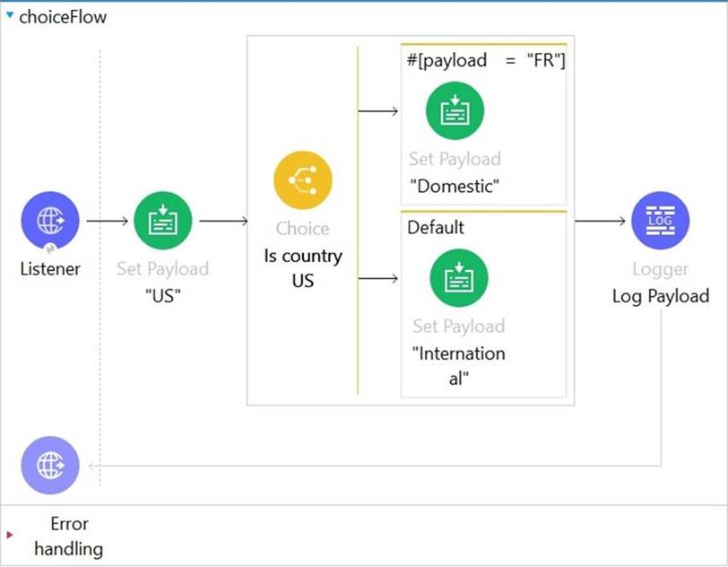The width and height of the screenshot is (728, 567).
Task: Click the "Log Payload" label text
Action: coord(661,296)
